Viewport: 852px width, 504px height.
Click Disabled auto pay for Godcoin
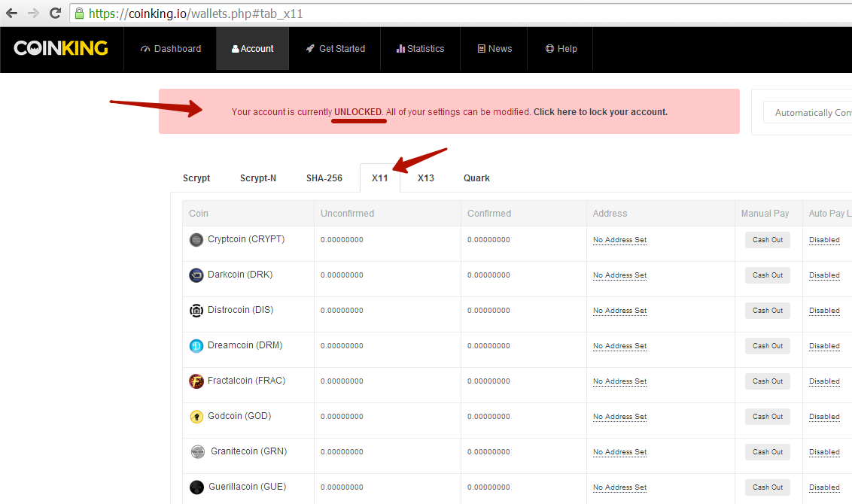click(824, 417)
